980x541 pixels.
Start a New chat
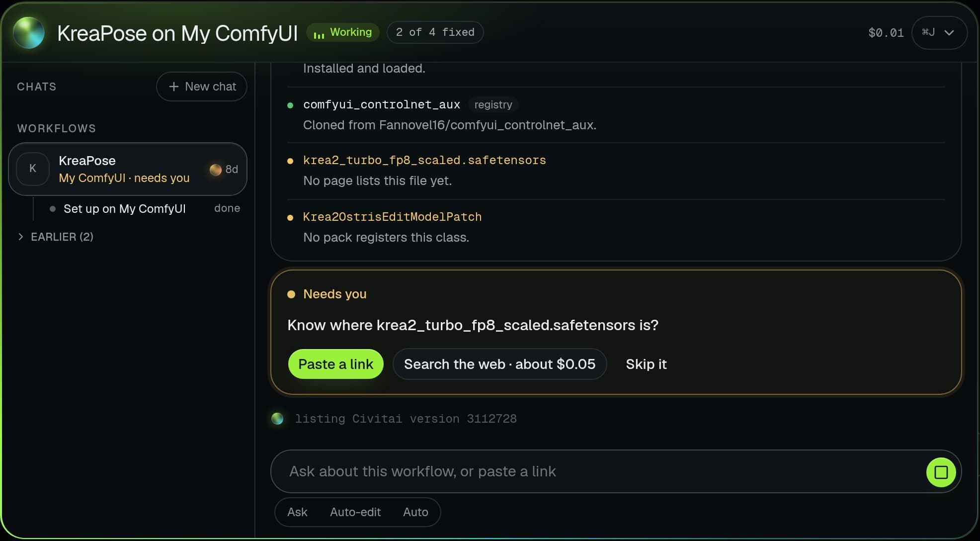pyautogui.click(x=202, y=87)
